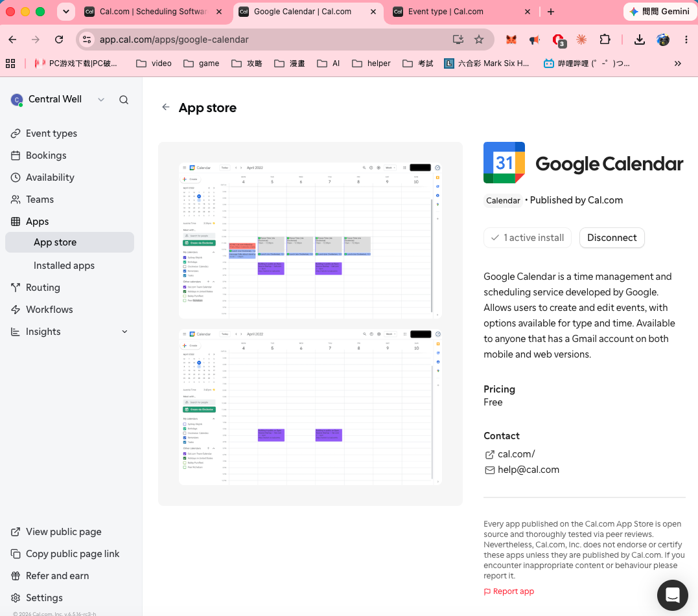
Task: Open the sidebar search magnifier icon
Action: [x=124, y=100]
